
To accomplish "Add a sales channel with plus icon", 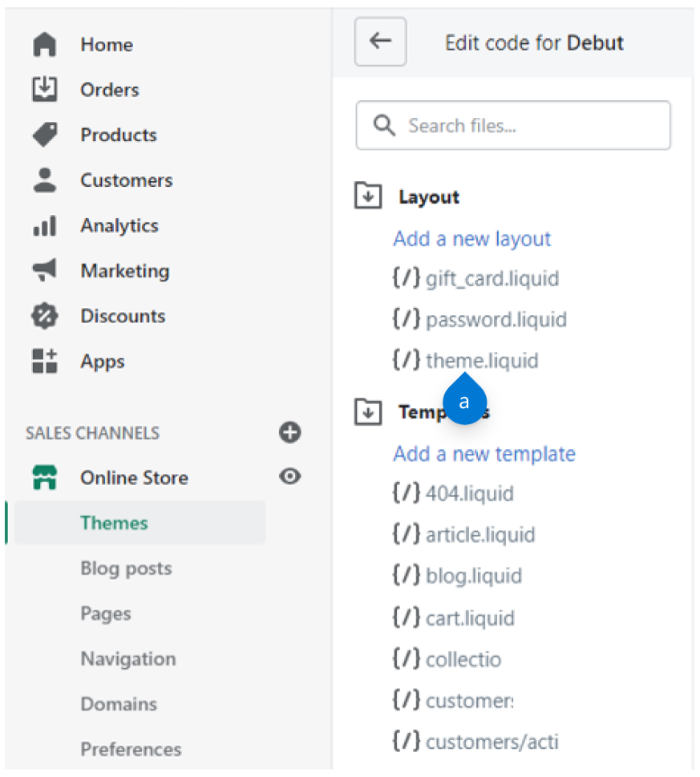I will click(x=289, y=432).
